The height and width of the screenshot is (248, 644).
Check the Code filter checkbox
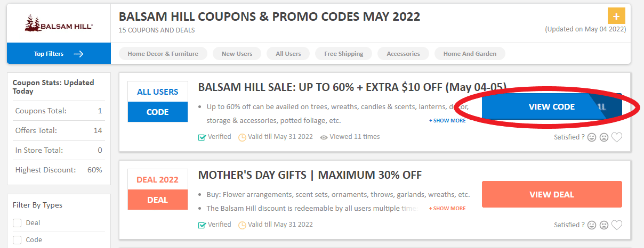tap(17, 240)
